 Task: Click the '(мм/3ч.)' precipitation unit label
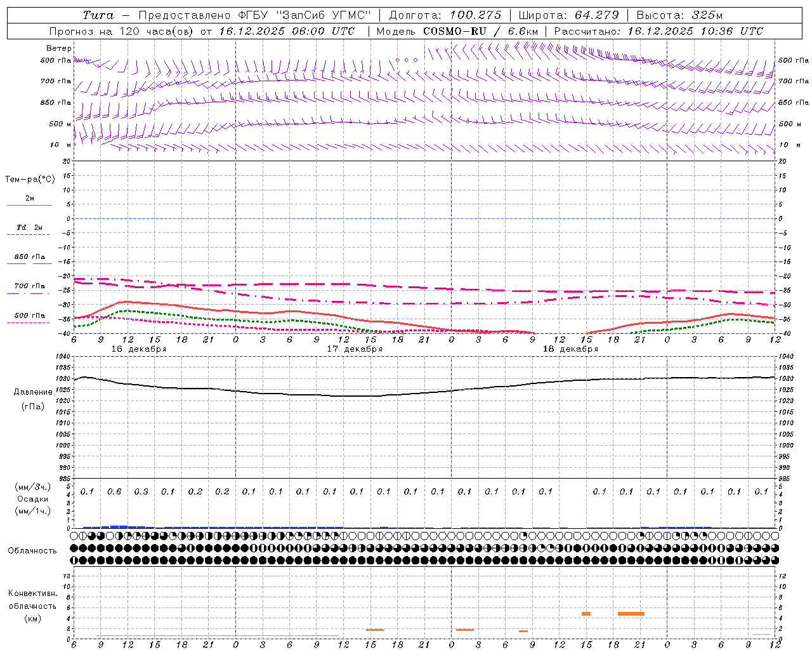click(x=33, y=487)
